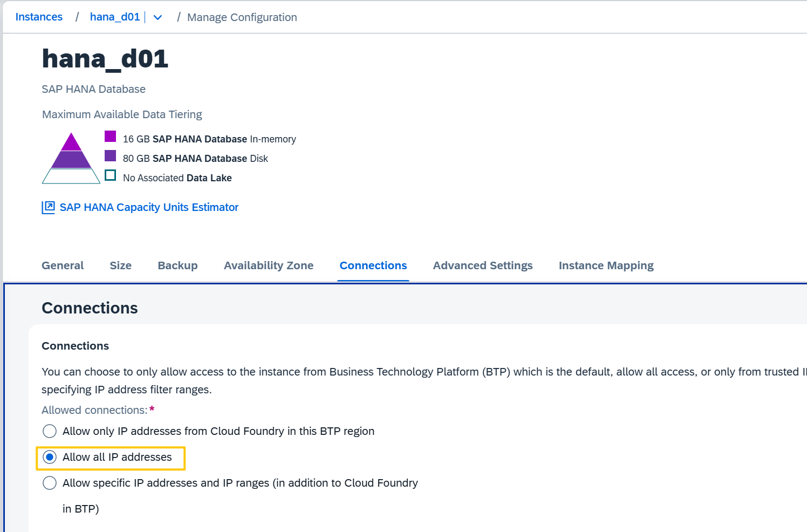The image size is (807, 532).
Task: Click the Allowed connections field label
Action: point(94,410)
